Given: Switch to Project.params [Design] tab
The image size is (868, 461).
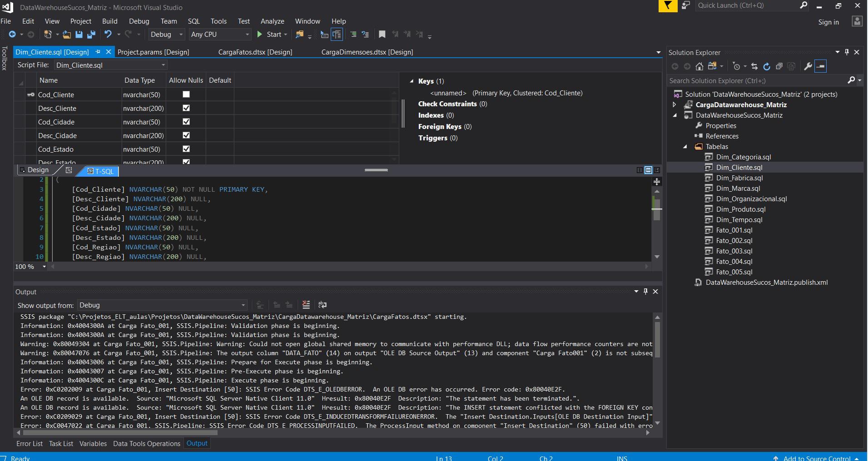Looking at the screenshot, I should tap(154, 52).
